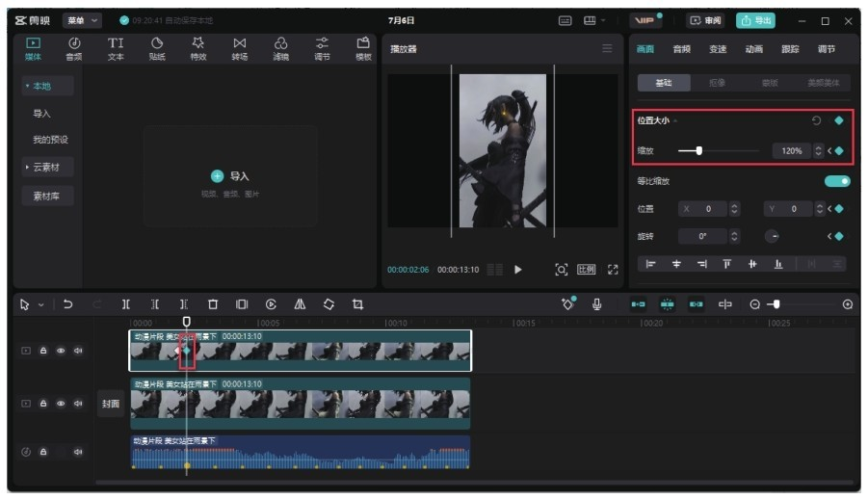Reset the 位置大小 settings
Viewport: 868px width, 499px height.
tap(816, 120)
